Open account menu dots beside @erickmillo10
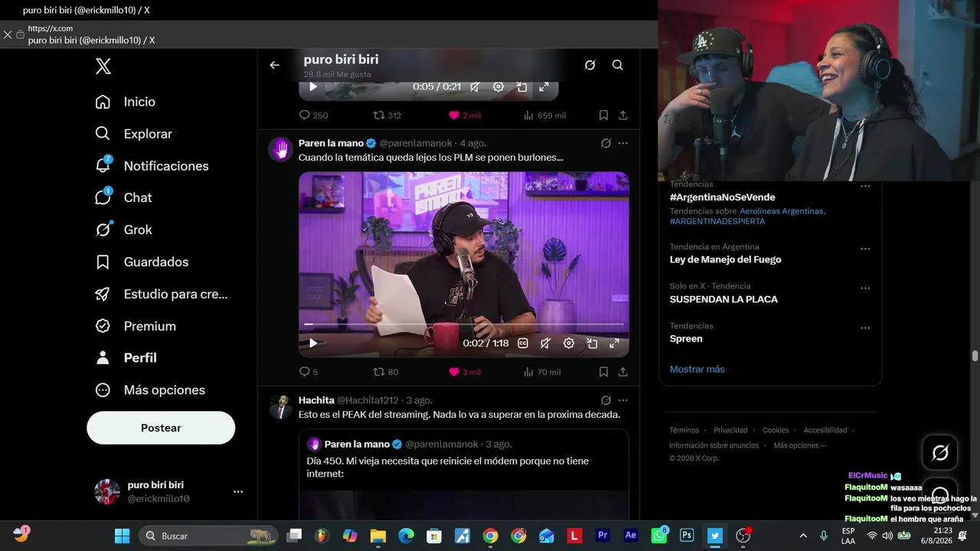This screenshot has width=980, height=551. pos(238,491)
